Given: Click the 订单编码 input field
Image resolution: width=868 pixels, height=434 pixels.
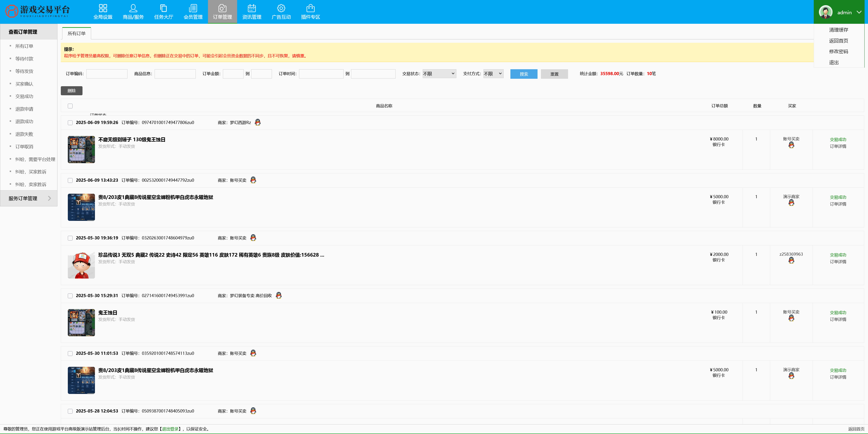Looking at the screenshot, I should click(107, 74).
